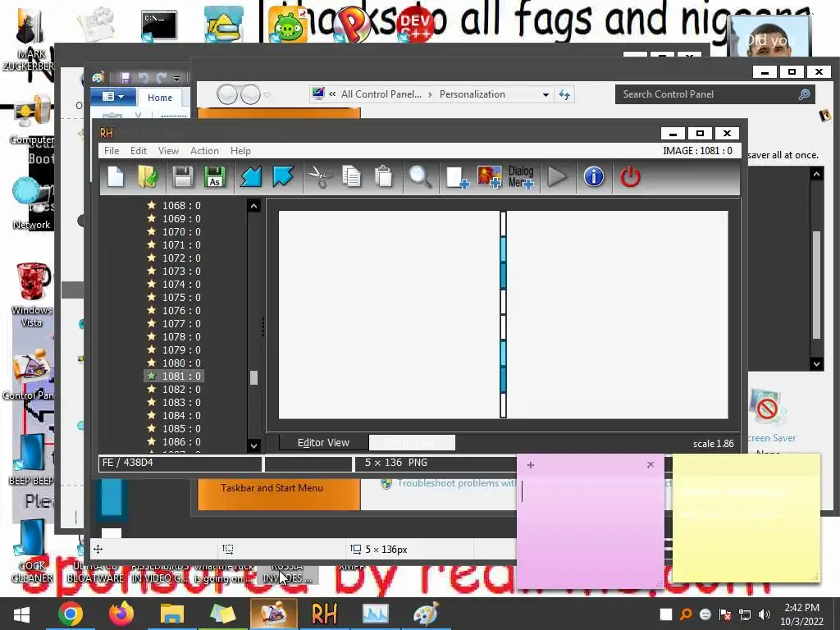Select the Home tab in Paint

pyautogui.click(x=160, y=98)
